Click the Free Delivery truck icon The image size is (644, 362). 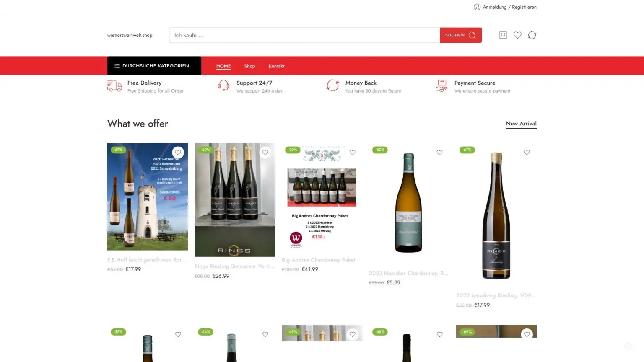[x=114, y=86]
